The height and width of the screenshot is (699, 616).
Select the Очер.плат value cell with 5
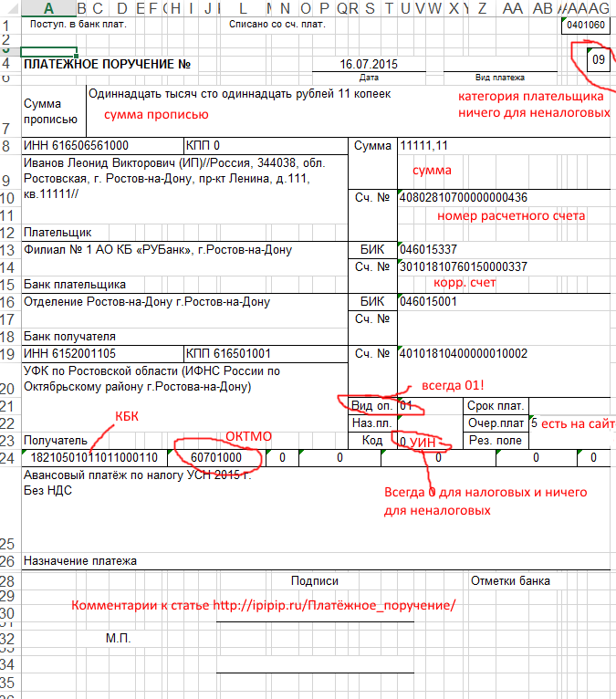pyautogui.click(x=569, y=423)
